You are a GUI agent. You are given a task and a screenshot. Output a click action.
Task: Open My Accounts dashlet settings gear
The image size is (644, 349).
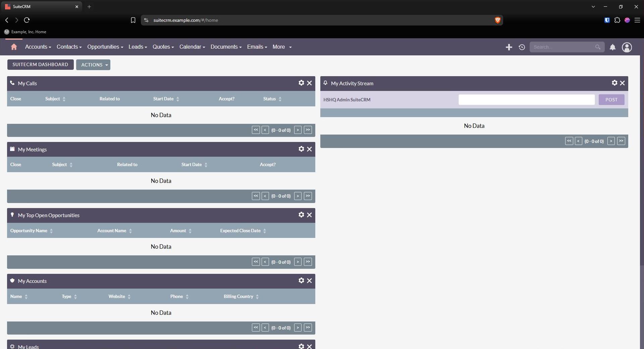(x=301, y=281)
